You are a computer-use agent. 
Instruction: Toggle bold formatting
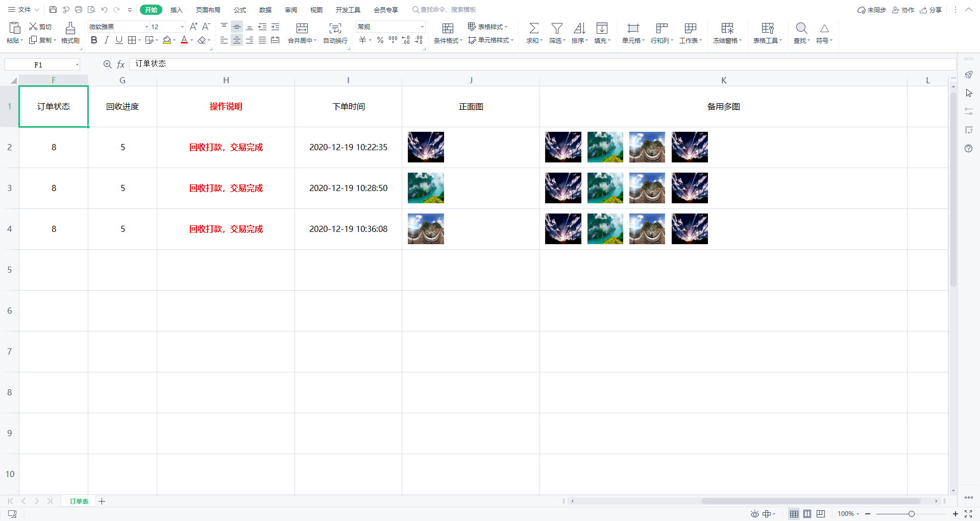pyautogui.click(x=93, y=40)
